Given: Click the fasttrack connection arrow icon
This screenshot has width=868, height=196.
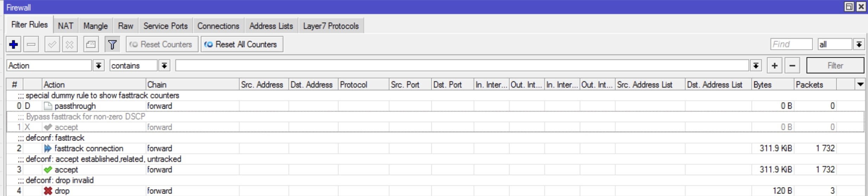Looking at the screenshot, I should [48, 148].
